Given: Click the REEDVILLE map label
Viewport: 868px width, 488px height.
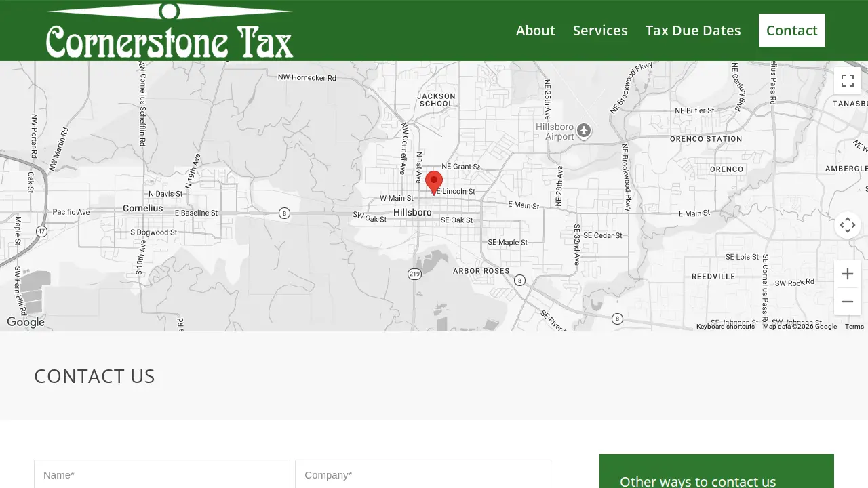Looking at the screenshot, I should 713,277.
